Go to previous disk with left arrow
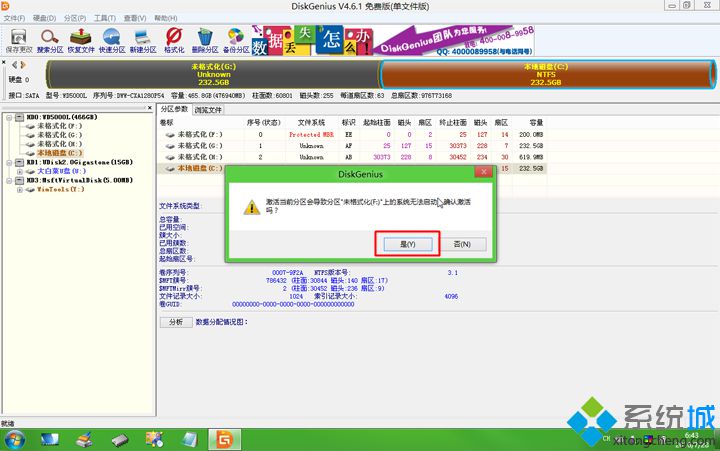Viewport: 720px width, 451px height. (x=14, y=65)
